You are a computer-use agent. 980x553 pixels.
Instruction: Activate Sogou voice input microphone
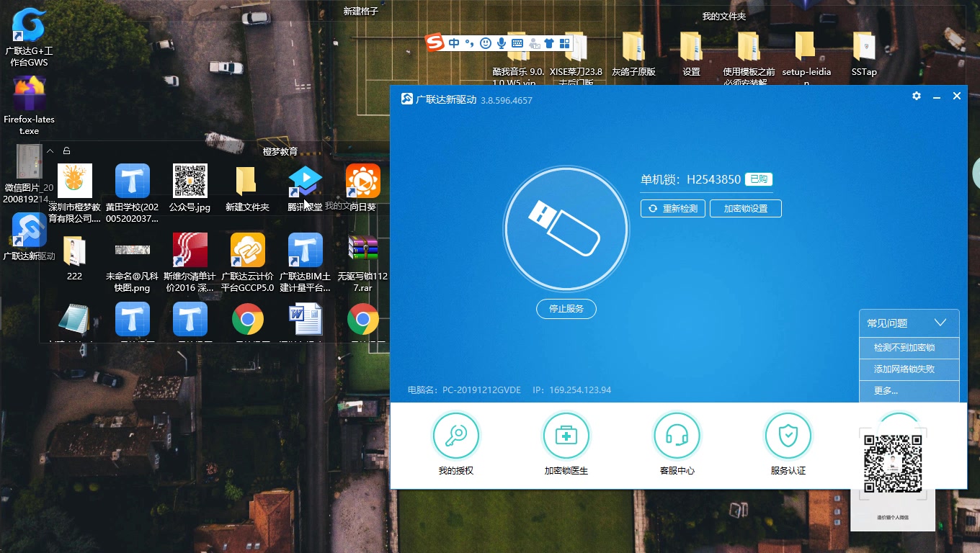click(x=502, y=43)
